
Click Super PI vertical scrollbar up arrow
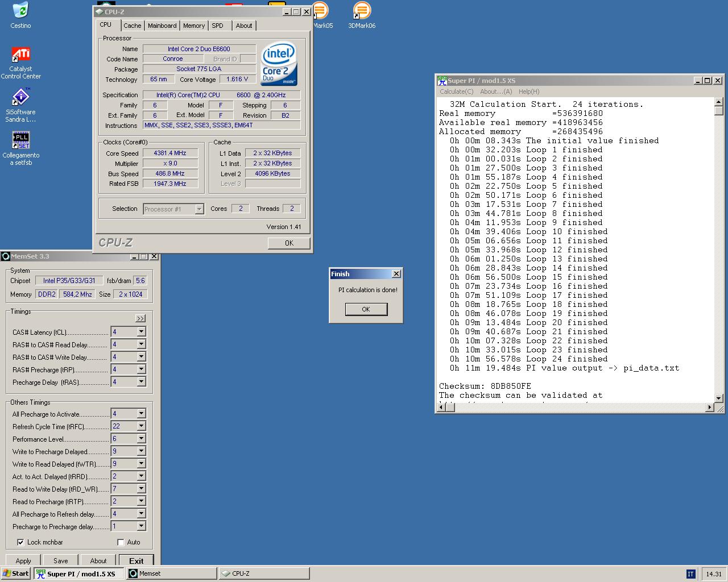718,102
